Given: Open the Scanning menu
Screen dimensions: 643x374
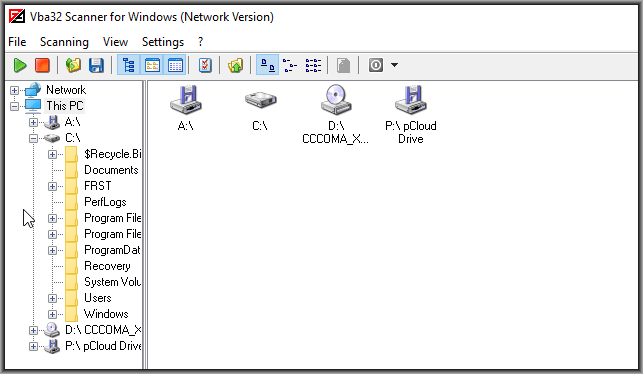Looking at the screenshot, I should pos(64,42).
